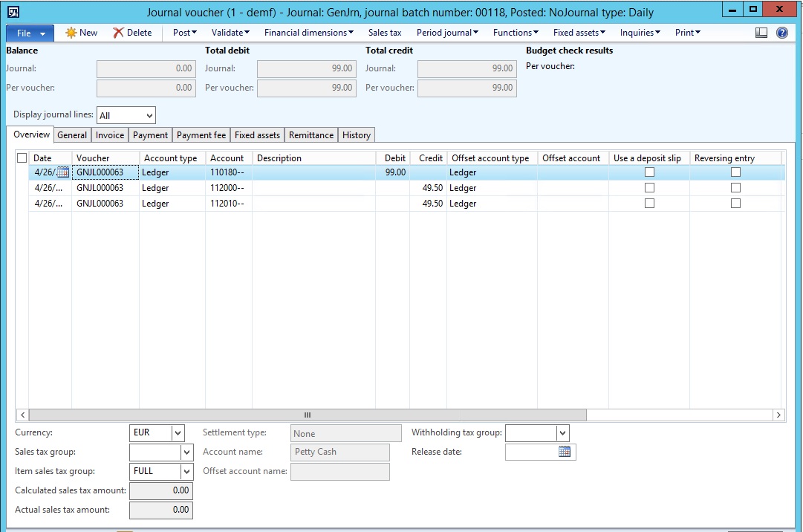
Task: Switch to the Invoice tab
Action: [110, 135]
